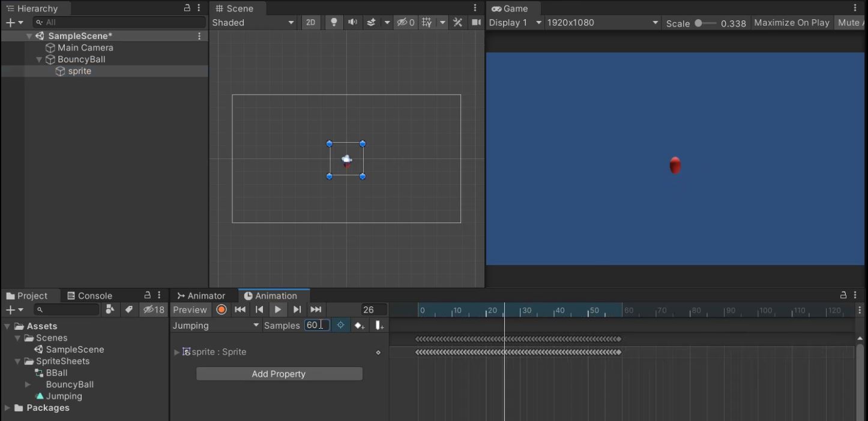The image size is (868, 421).
Task: Click the Add Property button
Action: tap(279, 374)
